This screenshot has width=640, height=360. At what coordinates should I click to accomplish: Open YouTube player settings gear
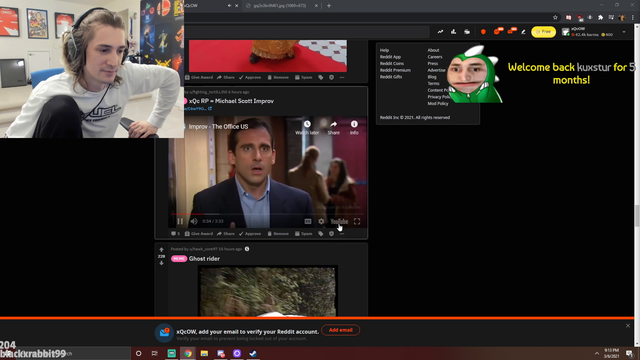pyautogui.click(x=321, y=221)
